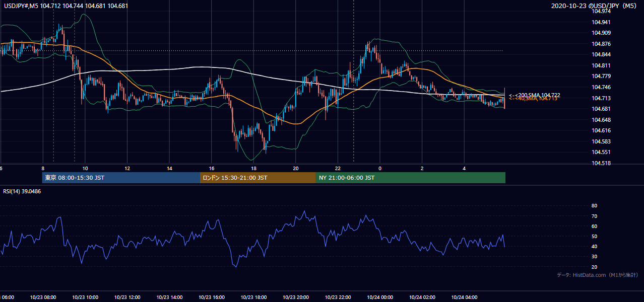Click the 10/23 12:00 date label
The width and height of the screenshot is (644, 302).
(x=127, y=297)
